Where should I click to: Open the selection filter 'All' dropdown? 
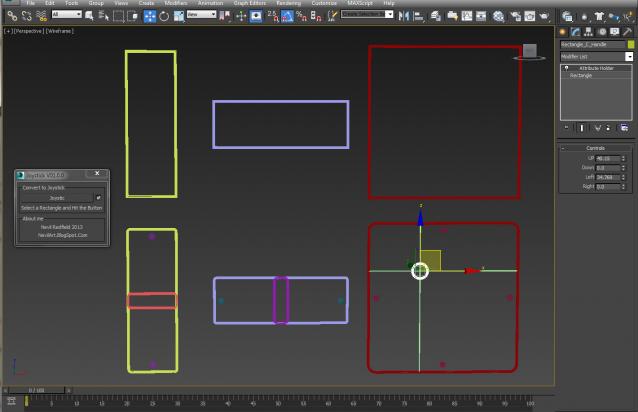[x=66, y=16]
